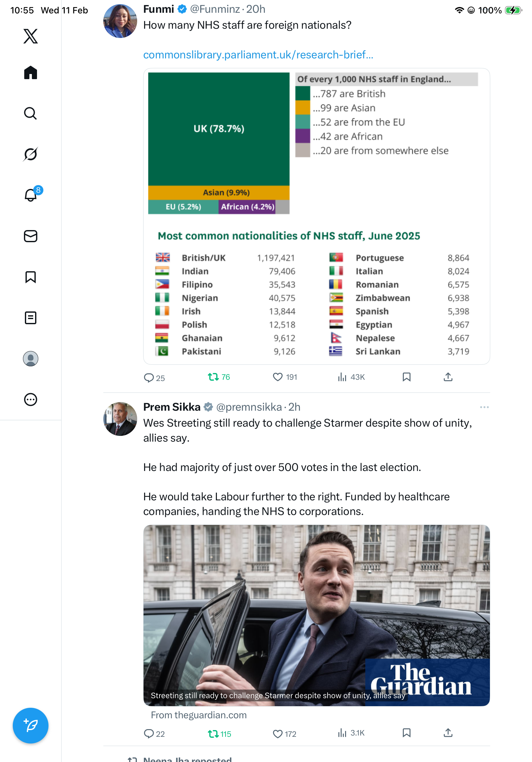532x762 pixels.
Task: Tap the compose new post button
Action: tap(31, 725)
